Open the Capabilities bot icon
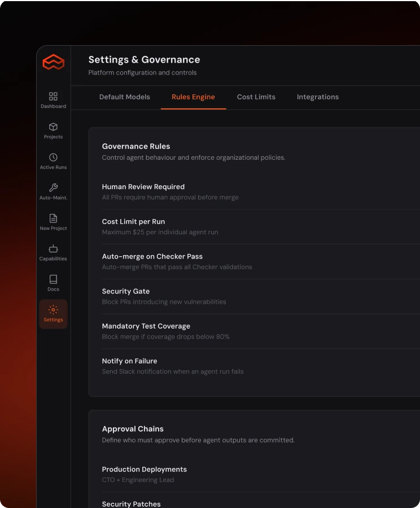The width and height of the screenshot is (420, 508). (53, 248)
